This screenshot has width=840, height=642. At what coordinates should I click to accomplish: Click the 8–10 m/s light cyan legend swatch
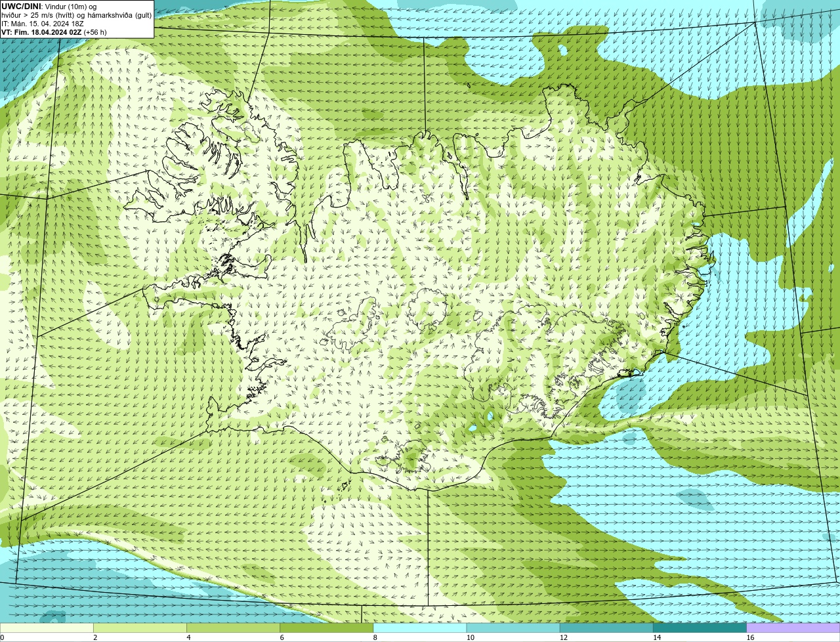[420, 628]
